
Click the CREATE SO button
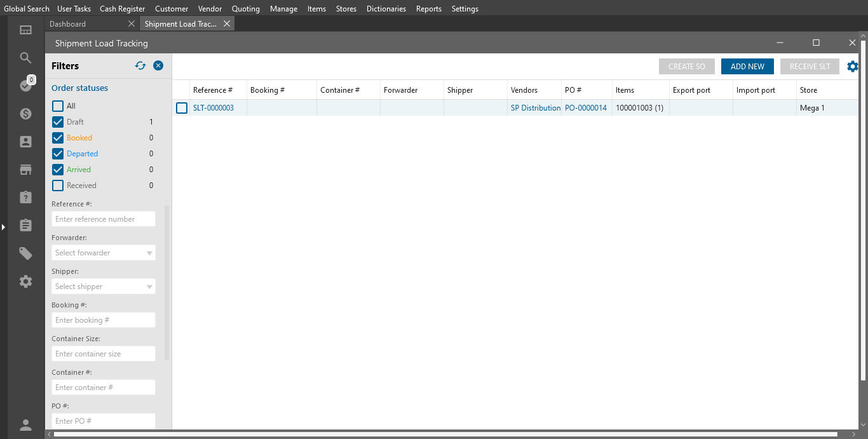(x=687, y=66)
